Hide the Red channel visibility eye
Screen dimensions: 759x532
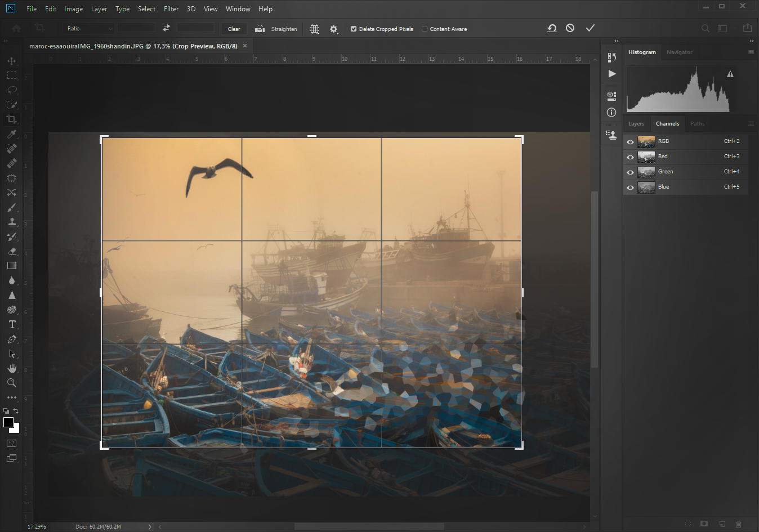[630, 157]
